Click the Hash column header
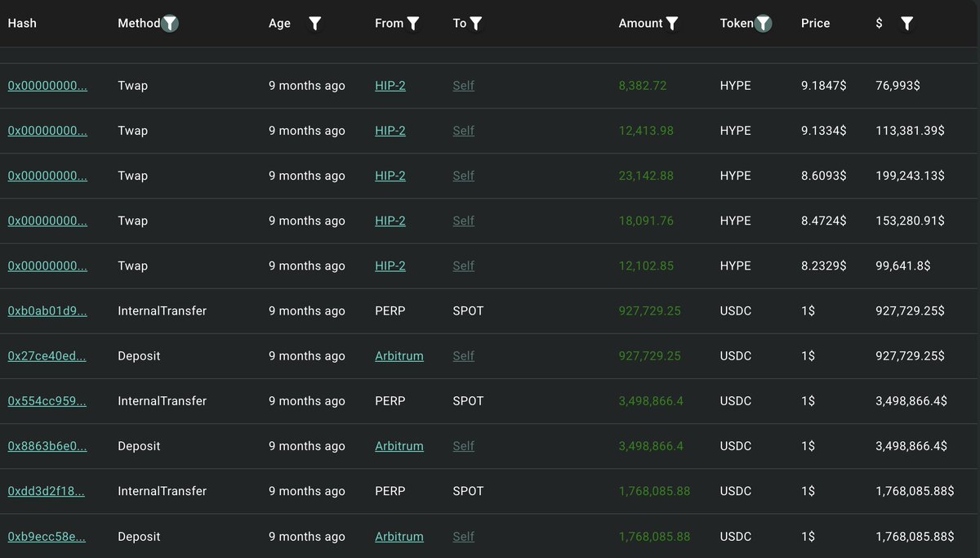 coord(22,24)
